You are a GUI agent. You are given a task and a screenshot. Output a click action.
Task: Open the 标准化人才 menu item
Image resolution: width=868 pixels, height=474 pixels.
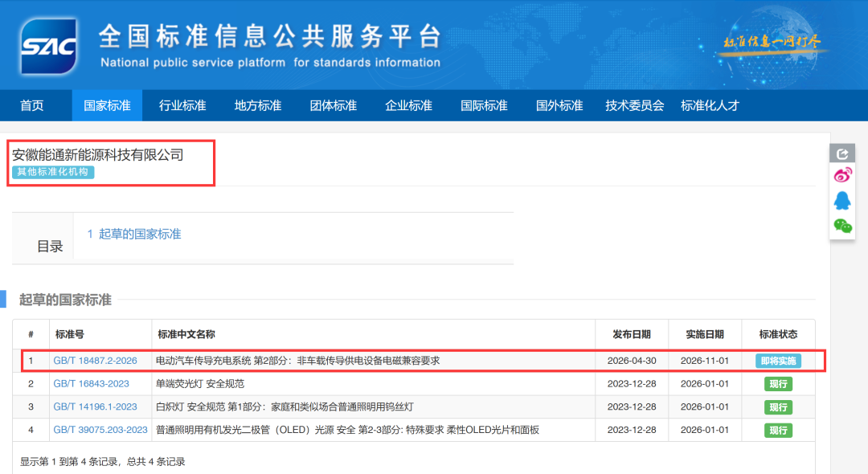[710, 105]
